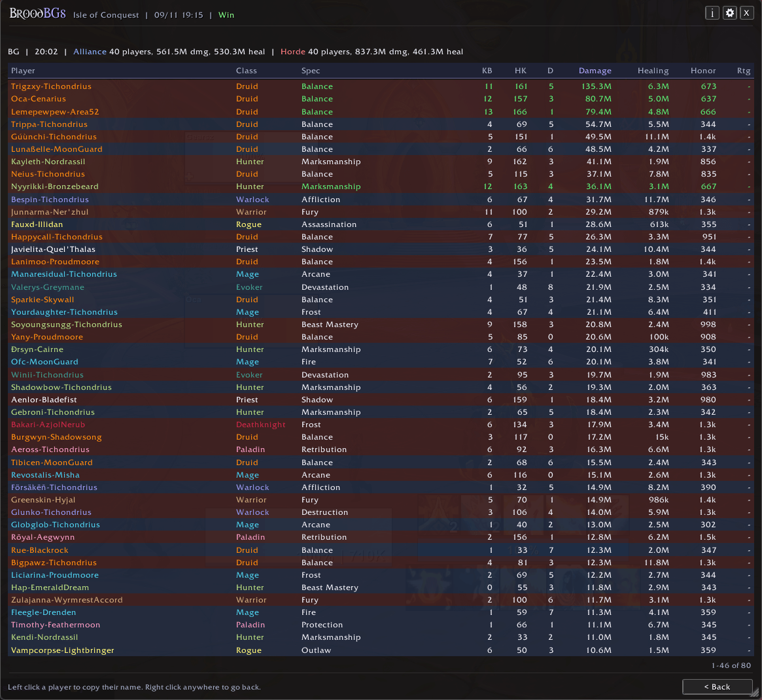Click the Back button
This screenshot has height=700, width=762.
coord(718,687)
